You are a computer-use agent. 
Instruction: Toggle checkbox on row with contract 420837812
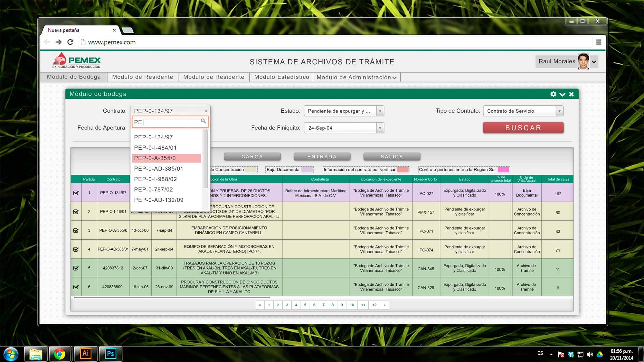click(x=76, y=268)
